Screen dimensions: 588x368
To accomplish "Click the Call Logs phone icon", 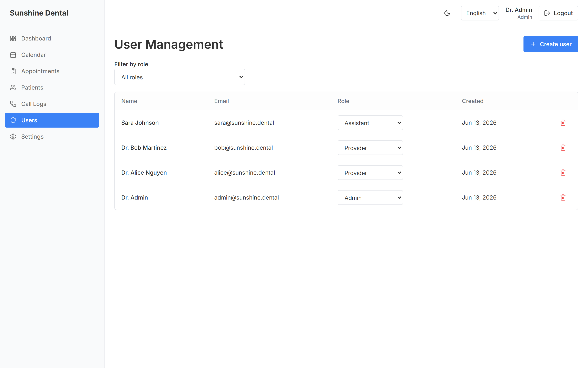I will tap(13, 104).
